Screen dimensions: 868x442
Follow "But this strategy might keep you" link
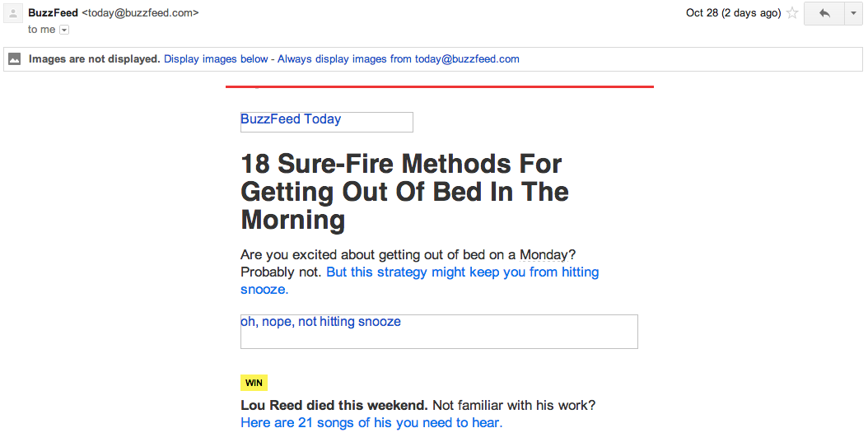pos(462,272)
